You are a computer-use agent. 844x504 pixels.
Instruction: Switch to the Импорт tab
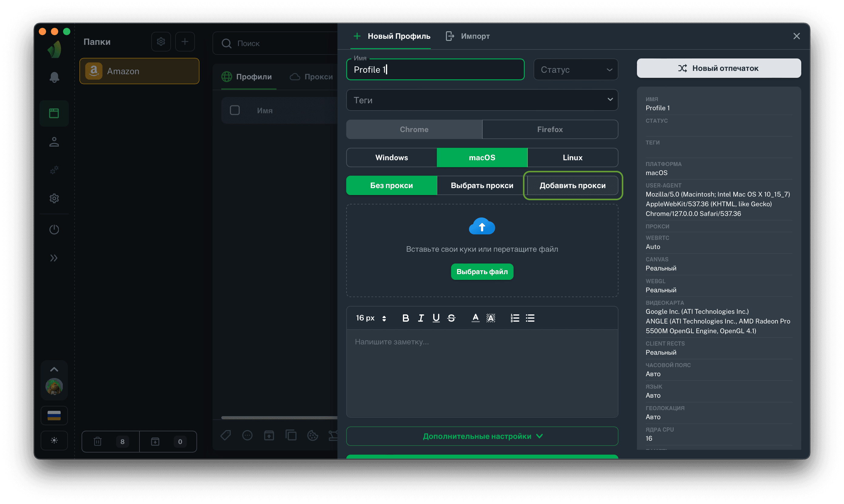pyautogui.click(x=468, y=36)
